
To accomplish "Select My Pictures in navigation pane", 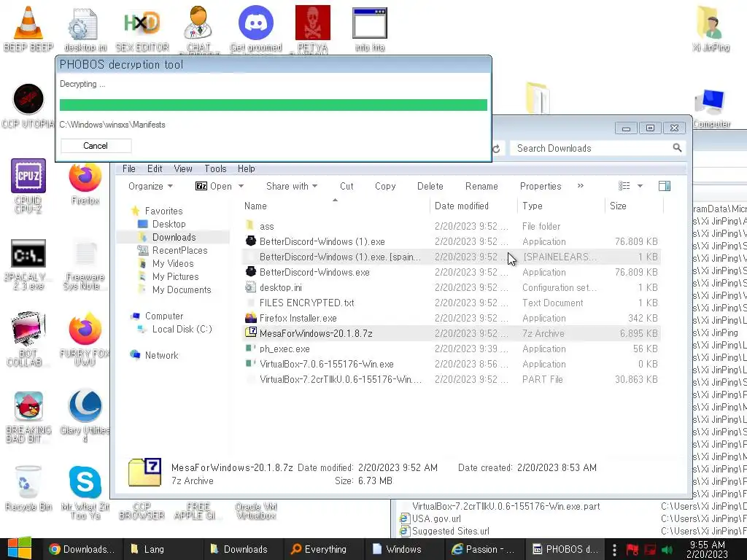I will coord(175,276).
